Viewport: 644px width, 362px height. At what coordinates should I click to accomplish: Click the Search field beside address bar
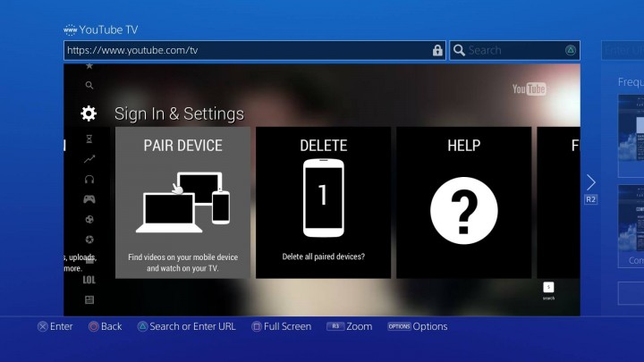point(513,51)
